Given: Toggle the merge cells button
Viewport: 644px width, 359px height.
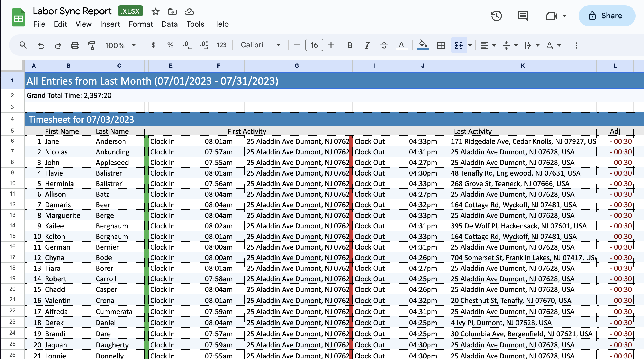Looking at the screenshot, I should click(x=459, y=45).
